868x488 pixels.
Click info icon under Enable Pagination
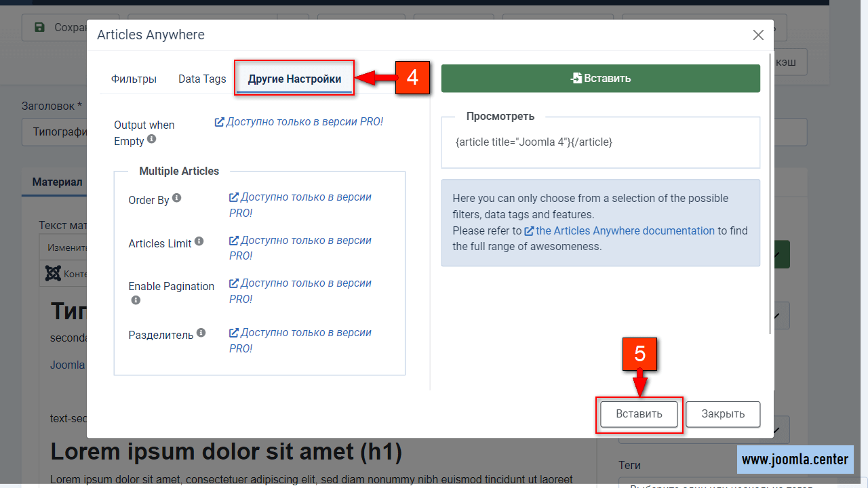coord(136,300)
